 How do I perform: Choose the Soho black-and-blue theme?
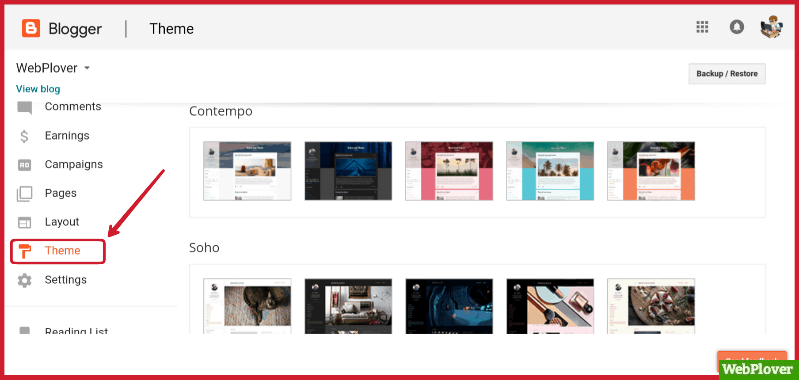[x=449, y=306]
